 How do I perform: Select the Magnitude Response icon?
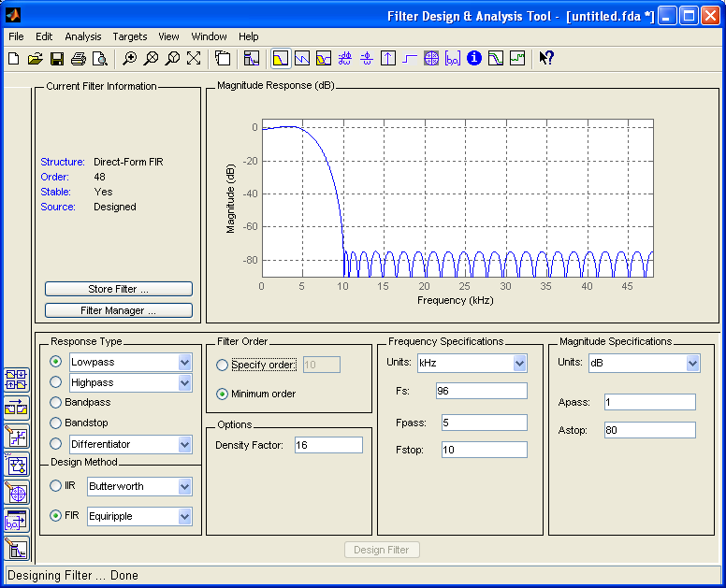point(281,58)
